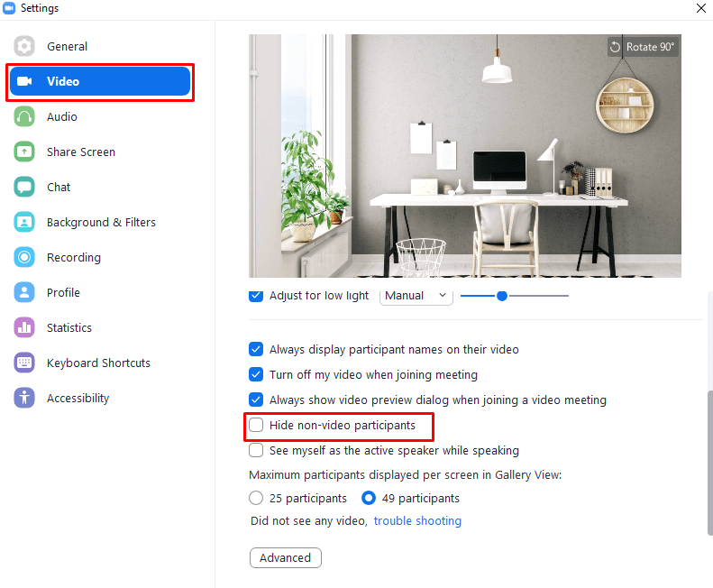This screenshot has width=713, height=588.
Task: Click the low light adjustment slider handle
Action: pos(502,296)
